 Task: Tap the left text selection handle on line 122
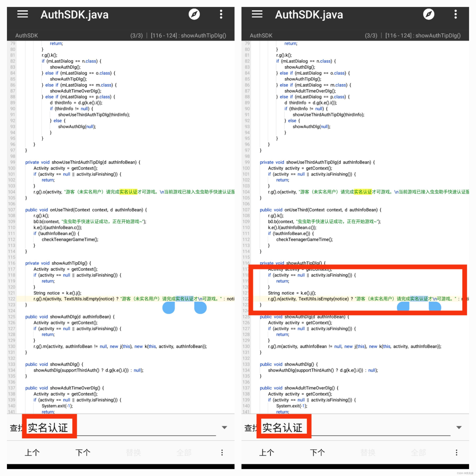pos(169,308)
